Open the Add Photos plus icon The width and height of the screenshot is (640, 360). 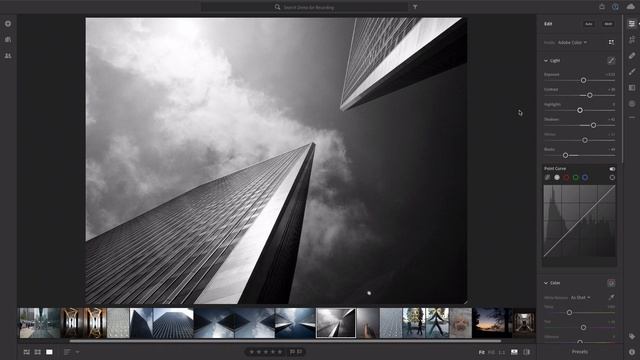[x=8, y=24]
